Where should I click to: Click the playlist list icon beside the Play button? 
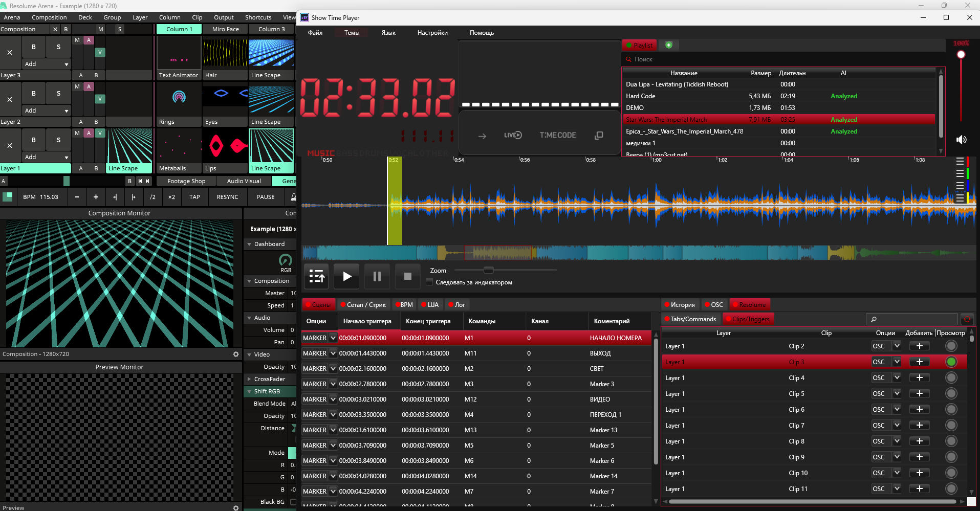pos(317,277)
